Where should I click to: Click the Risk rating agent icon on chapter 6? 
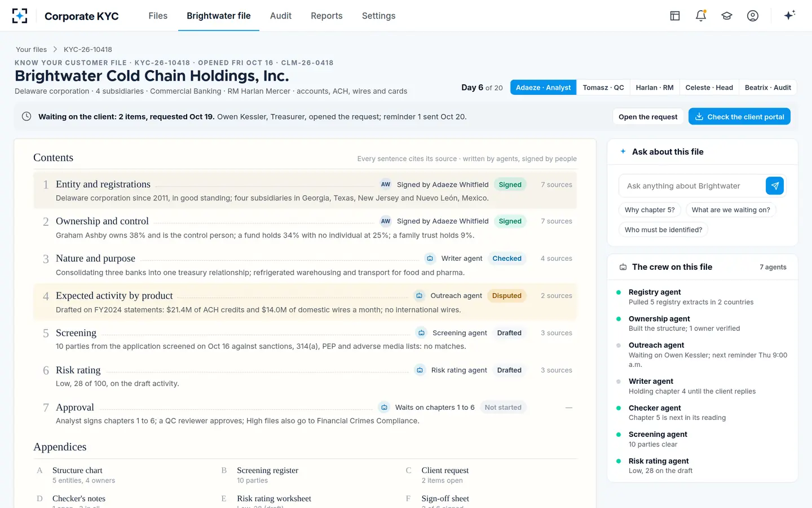pyautogui.click(x=420, y=370)
